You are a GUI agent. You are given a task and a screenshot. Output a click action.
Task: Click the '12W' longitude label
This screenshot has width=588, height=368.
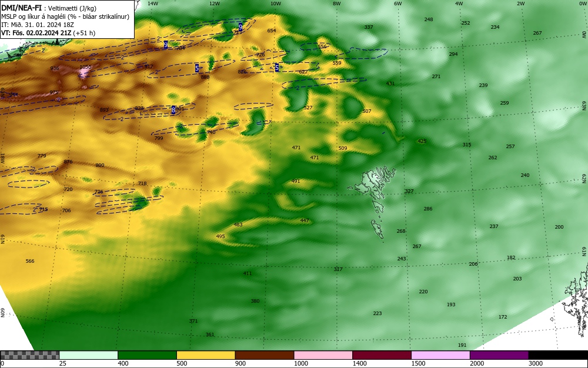point(214,4)
